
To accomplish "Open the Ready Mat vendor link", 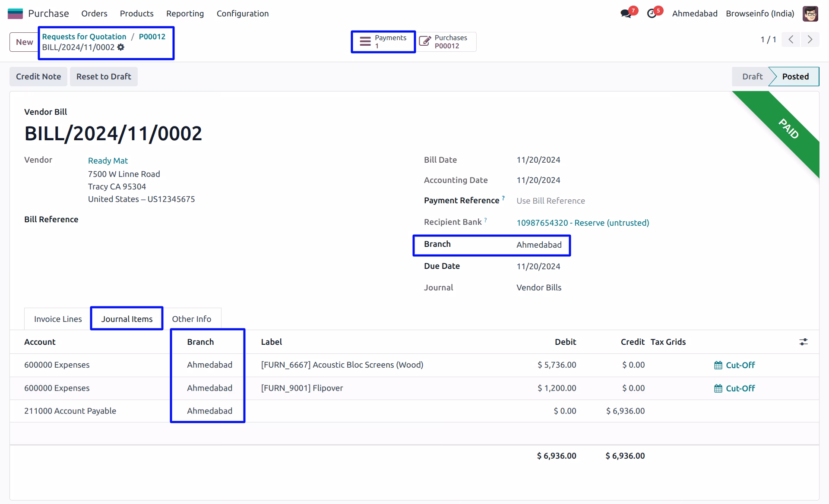I will tap(108, 161).
